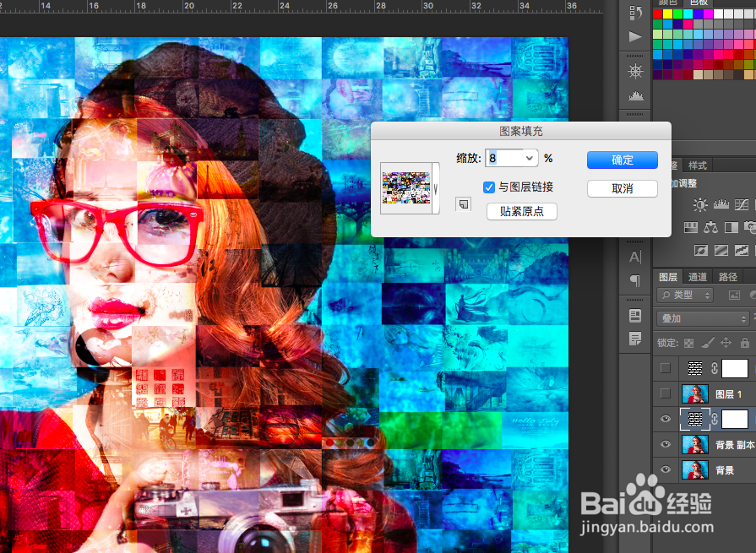Click white mask of top pattern layer
This screenshot has height=553, width=756.
pos(734,368)
